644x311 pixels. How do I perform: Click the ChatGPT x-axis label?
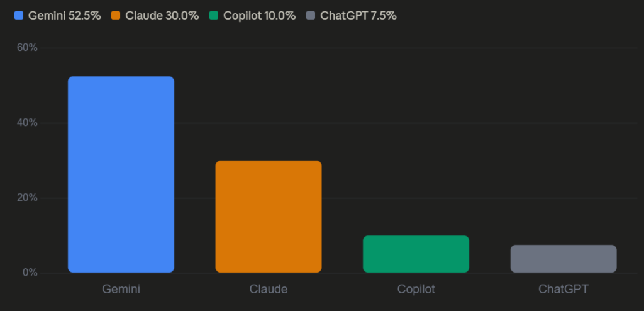[x=563, y=290]
